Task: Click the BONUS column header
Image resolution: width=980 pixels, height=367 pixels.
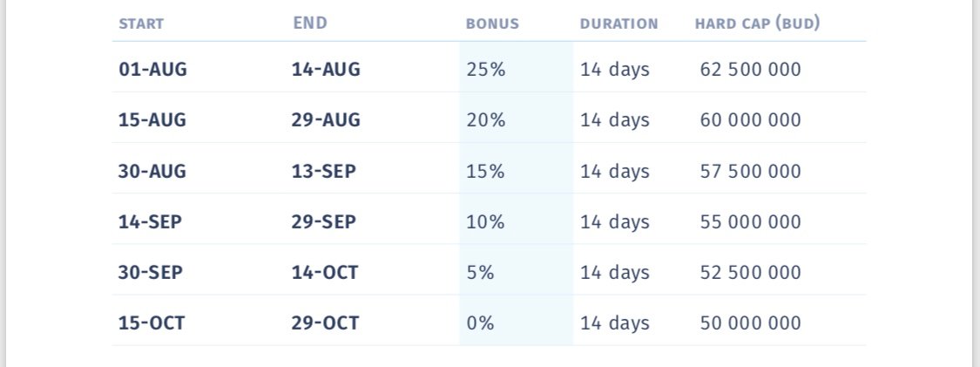Action: 492,24
